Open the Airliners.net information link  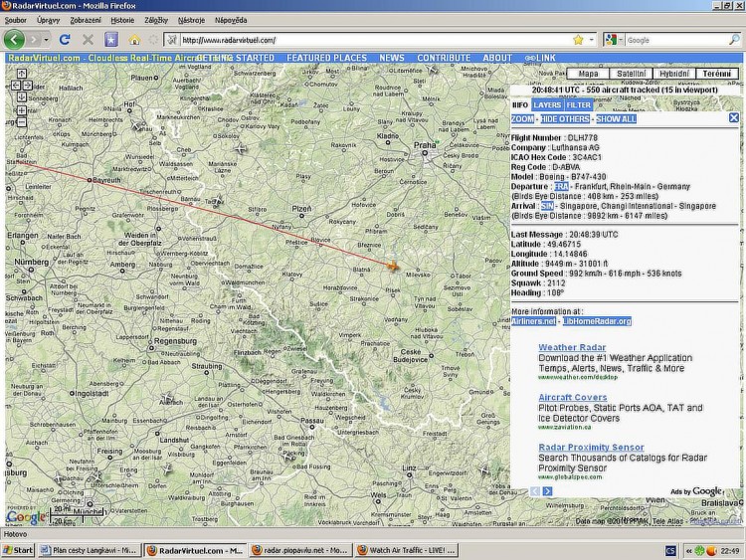[533, 321]
